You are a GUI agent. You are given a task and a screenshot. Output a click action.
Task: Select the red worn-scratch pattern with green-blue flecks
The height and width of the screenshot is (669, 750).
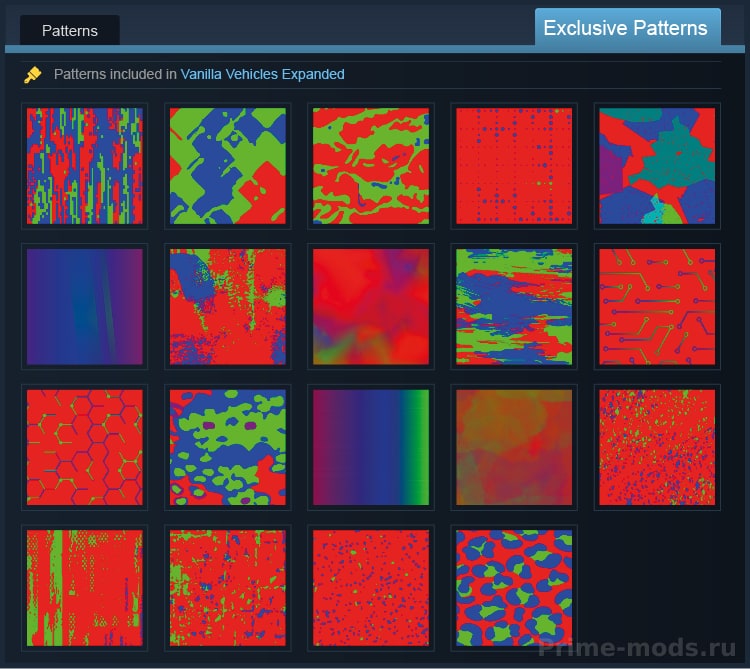click(x=228, y=588)
